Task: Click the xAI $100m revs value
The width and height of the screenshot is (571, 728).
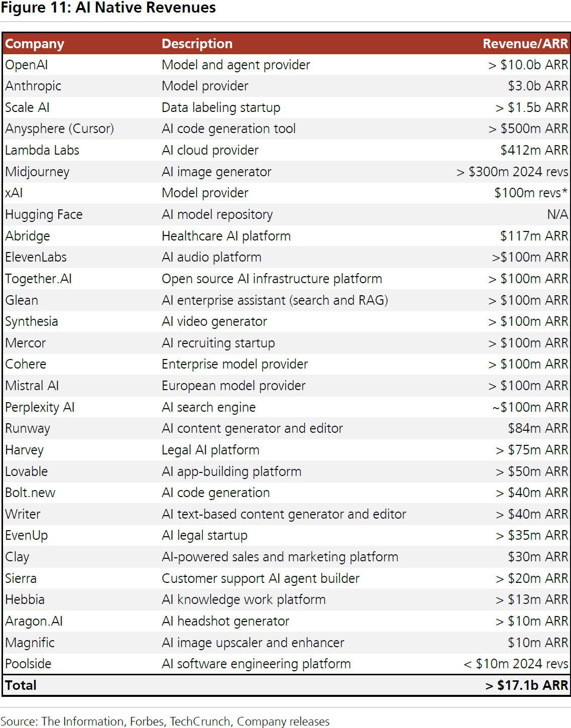Action: (x=530, y=193)
